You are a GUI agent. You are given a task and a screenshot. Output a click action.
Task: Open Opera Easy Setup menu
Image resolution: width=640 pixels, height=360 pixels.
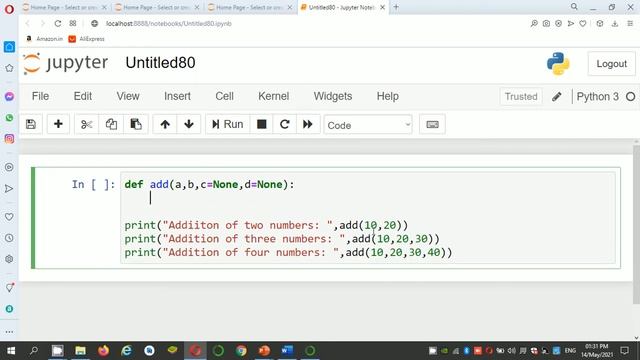pyautogui.click(x=630, y=24)
